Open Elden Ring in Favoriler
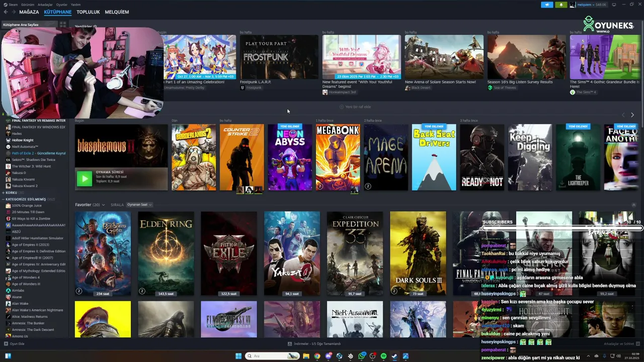This screenshot has height=362, width=644. click(166, 253)
